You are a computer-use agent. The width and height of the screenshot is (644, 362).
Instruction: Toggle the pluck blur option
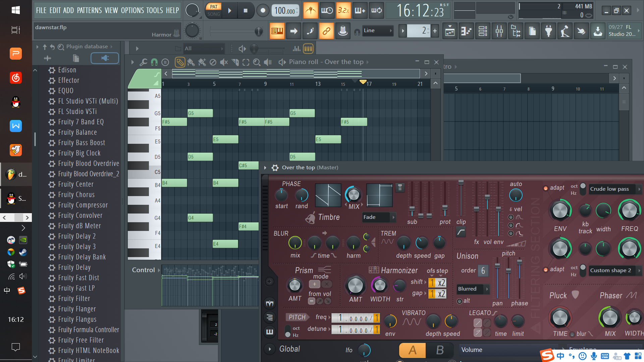pos(572,334)
